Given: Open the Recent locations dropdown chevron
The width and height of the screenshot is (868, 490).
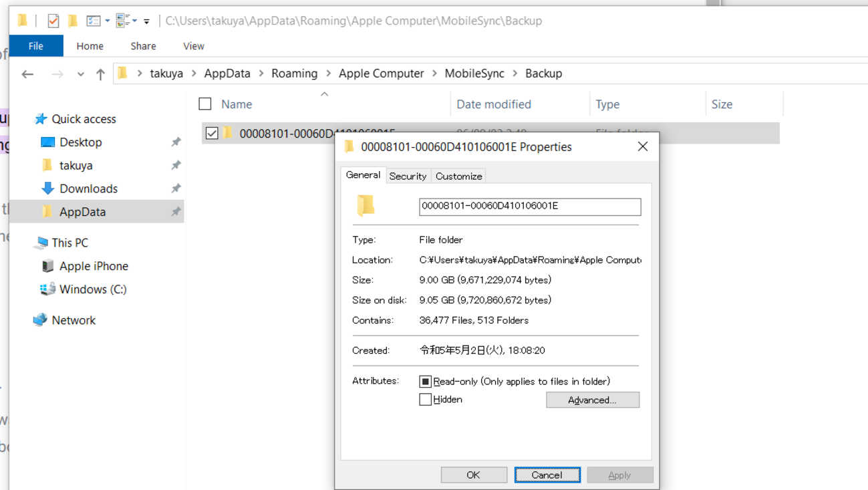Looking at the screenshot, I should point(81,74).
